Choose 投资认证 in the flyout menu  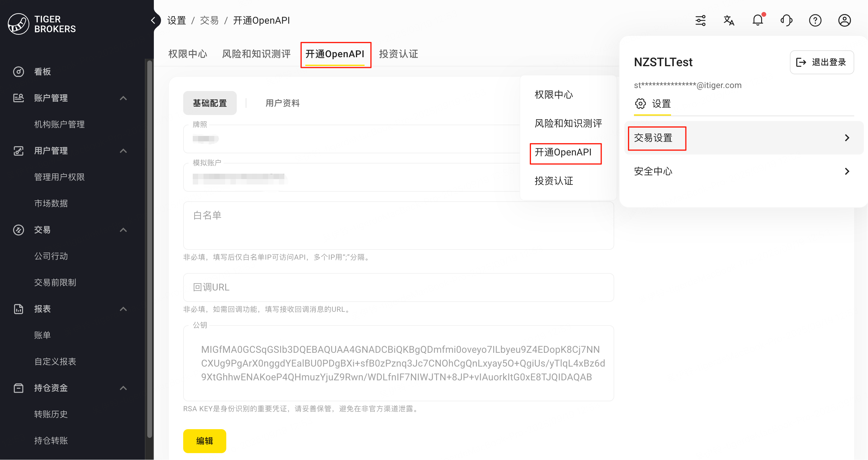(x=554, y=181)
